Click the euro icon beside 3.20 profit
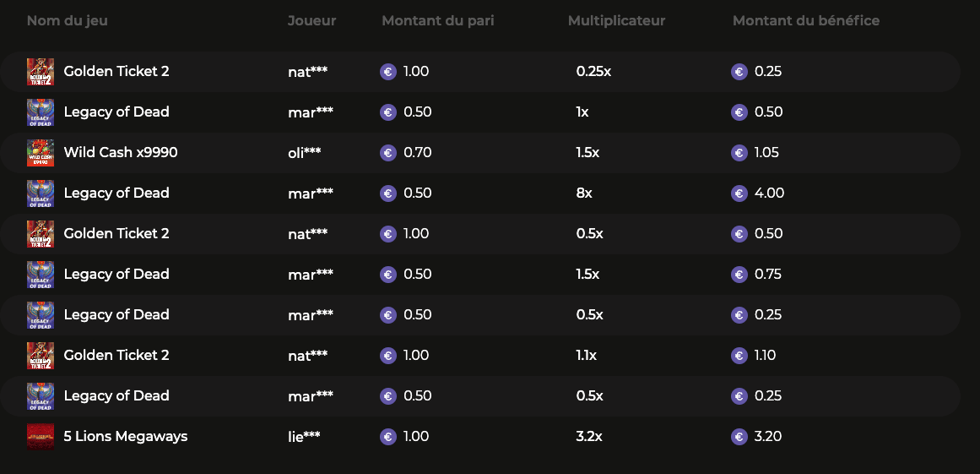 739,437
